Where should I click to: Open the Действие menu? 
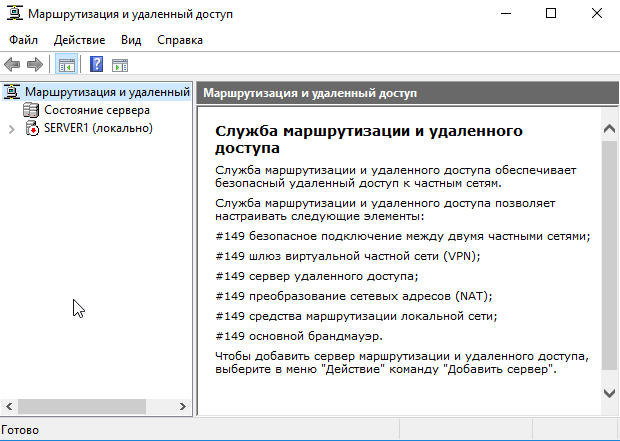click(79, 40)
